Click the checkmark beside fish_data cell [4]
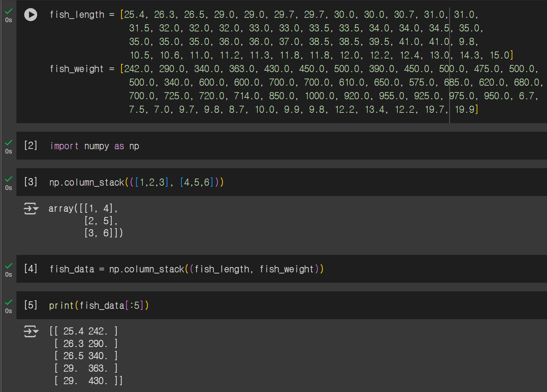 pyautogui.click(x=9, y=266)
